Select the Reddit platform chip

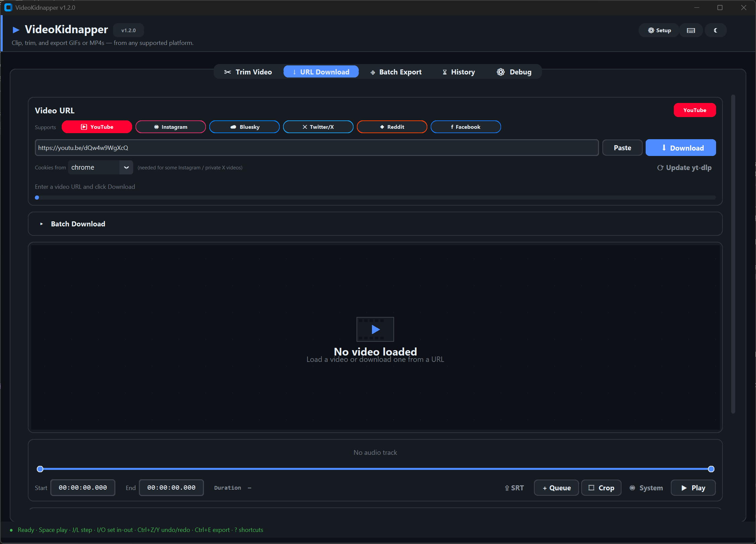click(x=392, y=127)
